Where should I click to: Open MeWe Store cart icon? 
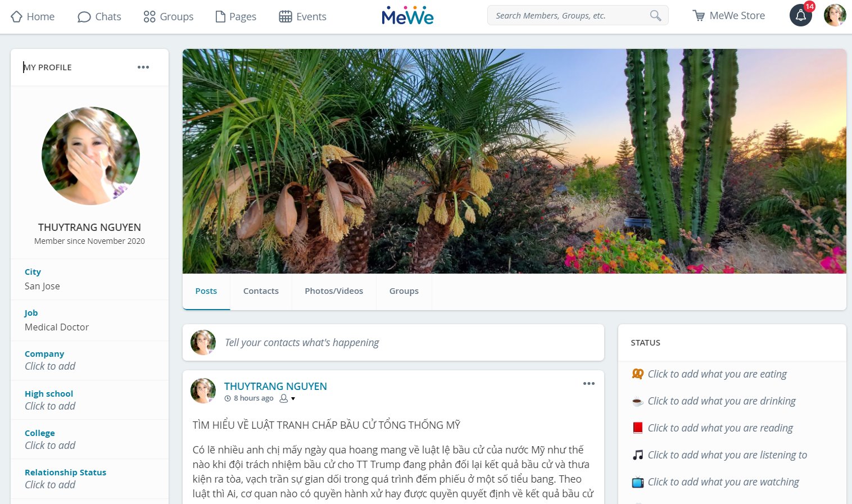point(699,16)
